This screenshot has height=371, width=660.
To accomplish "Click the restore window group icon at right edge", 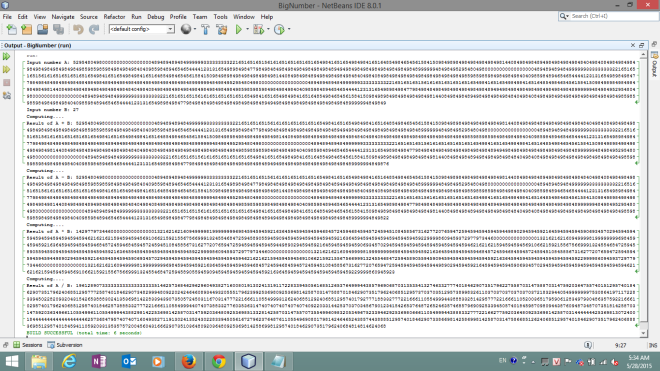I will pyautogui.click(x=654, y=44).
